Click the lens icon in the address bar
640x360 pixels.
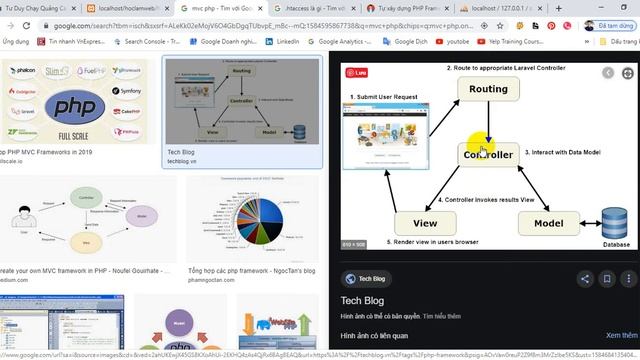484,26
